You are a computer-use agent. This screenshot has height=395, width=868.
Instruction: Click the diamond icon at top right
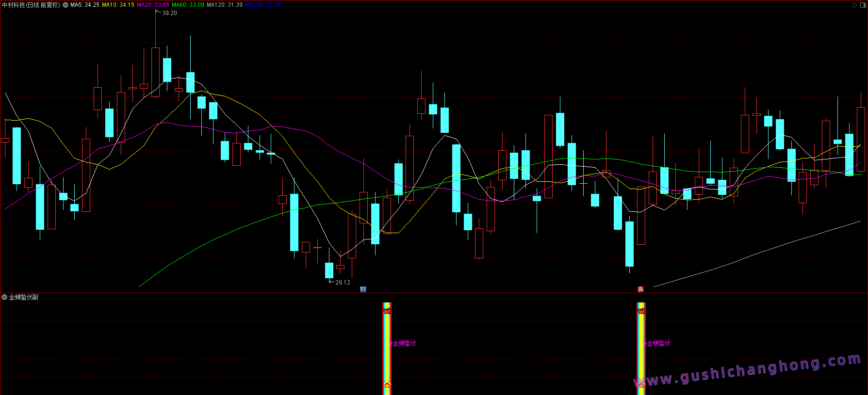[x=854, y=5]
